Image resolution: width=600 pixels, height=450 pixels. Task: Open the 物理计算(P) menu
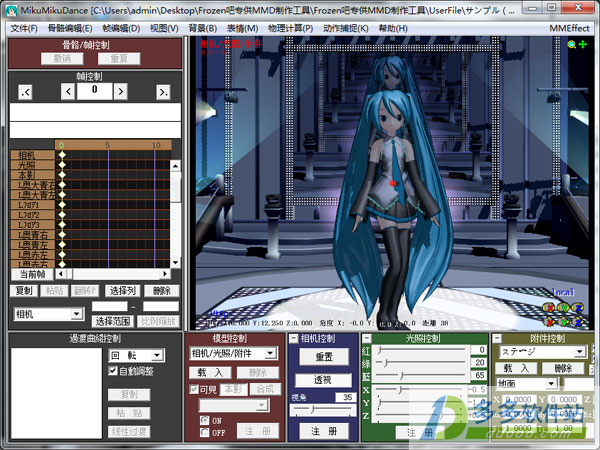290,28
